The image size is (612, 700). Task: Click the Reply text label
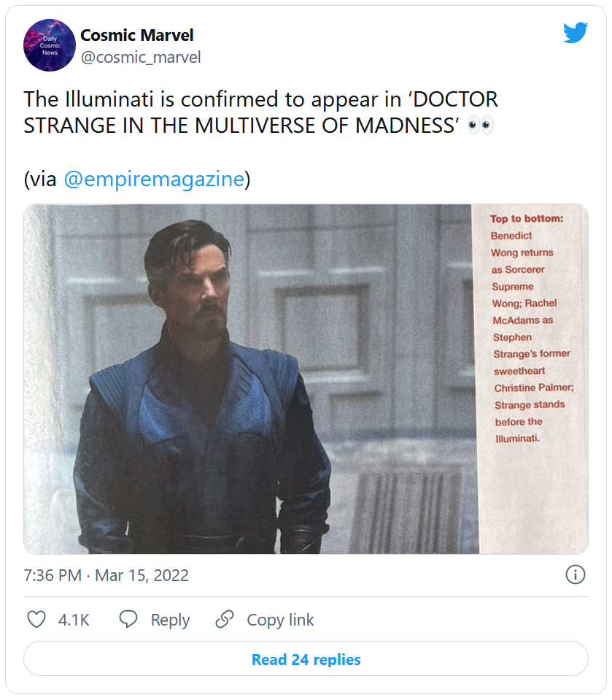tap(170, 620)
